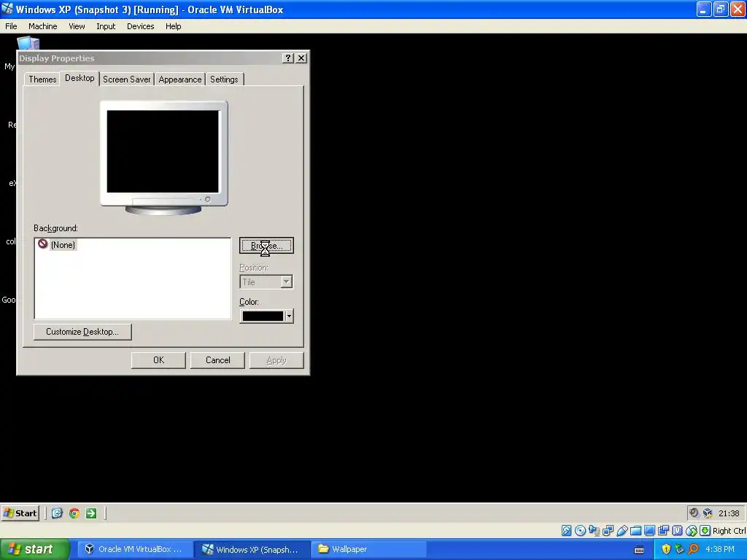Click the host clock showing 4:38 PM

[720, 550]
